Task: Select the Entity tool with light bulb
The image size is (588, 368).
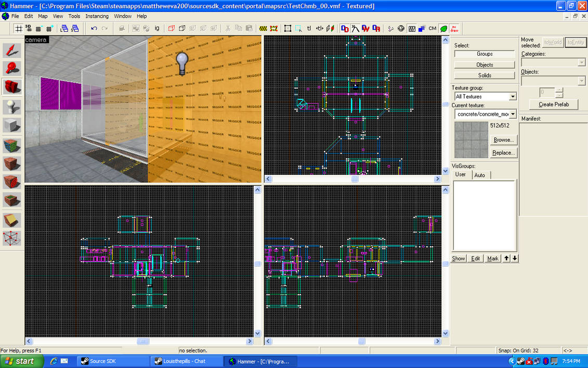Action: tap(12, 107)
